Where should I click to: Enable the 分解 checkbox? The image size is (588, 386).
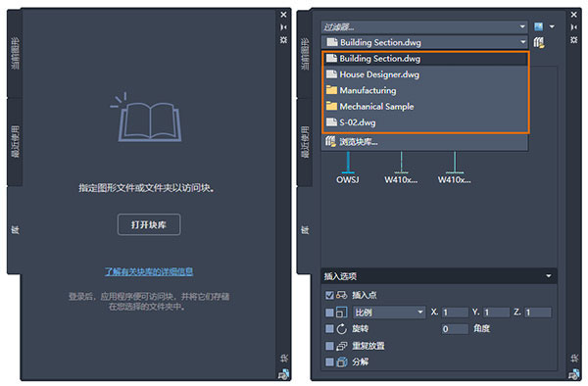[x=329, y=362]
